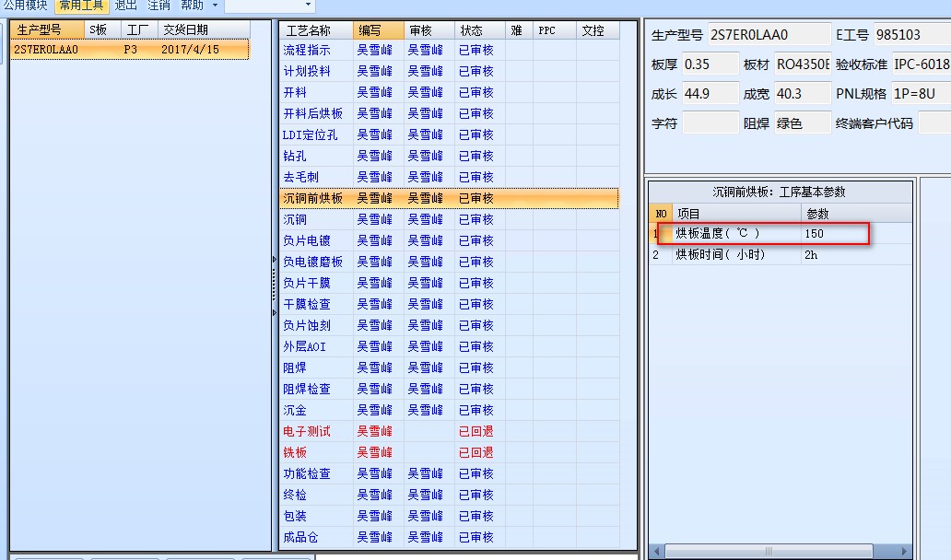Sort by the 交货日期 column header
This screenshot has width=951, height=560.
pos(204,29)
